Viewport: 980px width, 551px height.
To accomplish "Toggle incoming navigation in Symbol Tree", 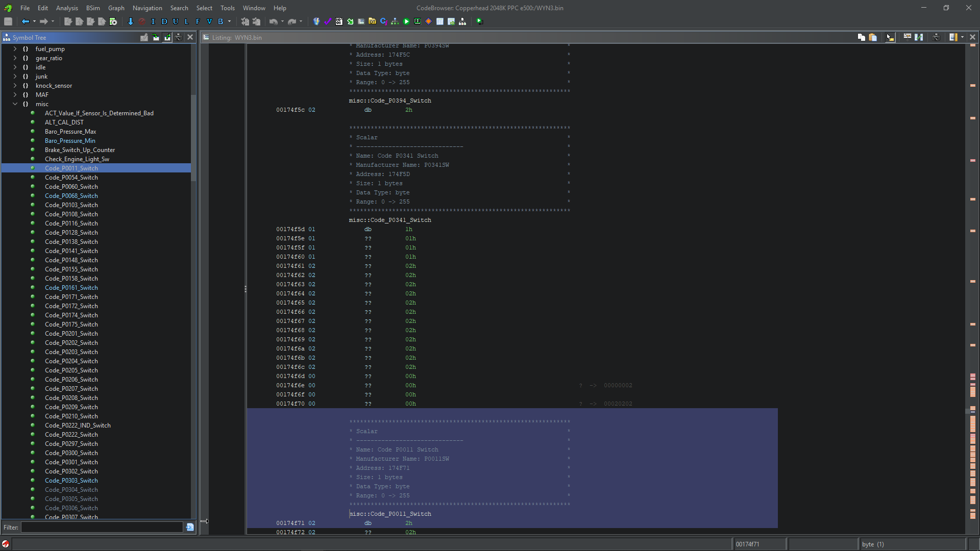I will 156,37.
